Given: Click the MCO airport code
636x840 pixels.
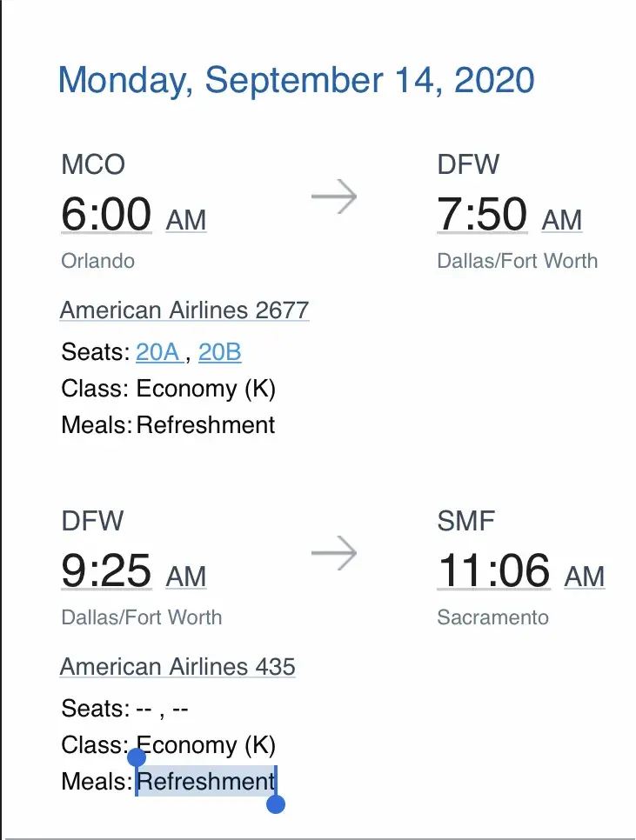Looking at the screenshot, I should coord(93,164).
